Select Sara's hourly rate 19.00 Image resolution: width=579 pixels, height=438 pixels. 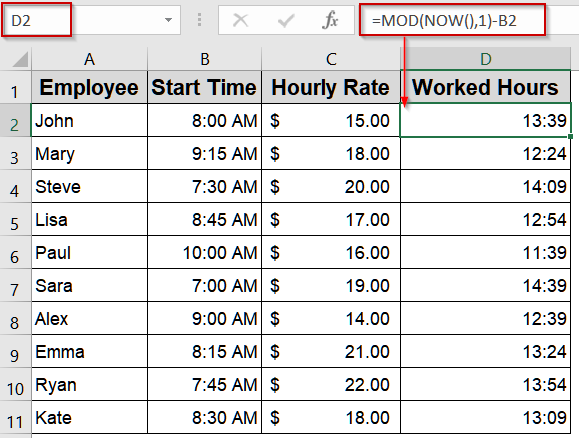[x=331, y=285]
